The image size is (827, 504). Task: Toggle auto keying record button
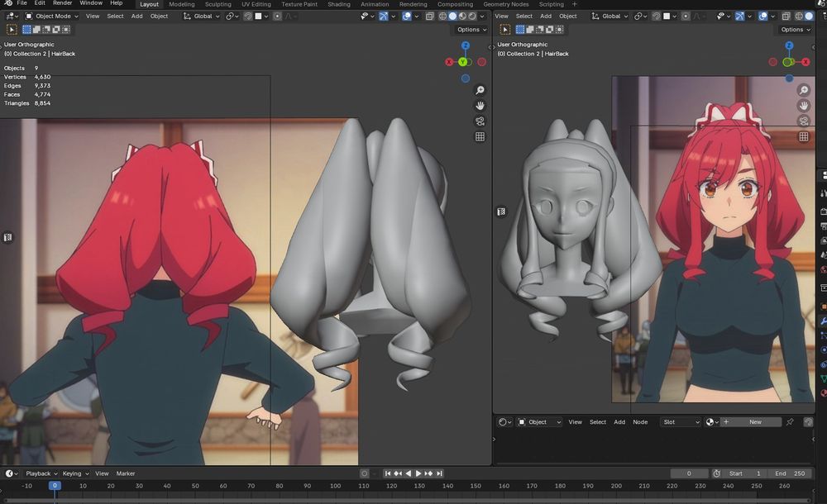click(364, 473)
